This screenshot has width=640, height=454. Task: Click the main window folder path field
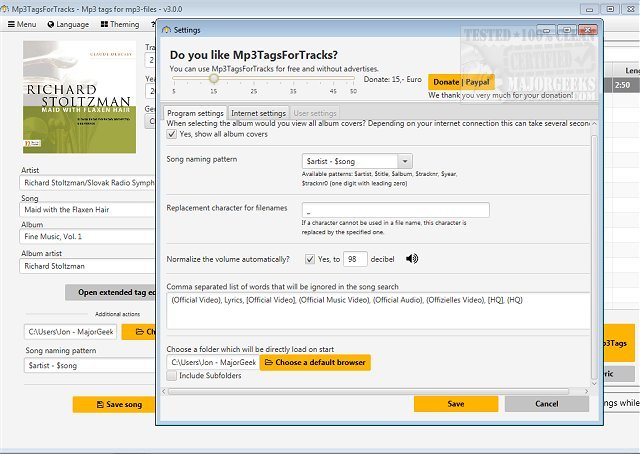pyautogui.click(x=71, y=332)
